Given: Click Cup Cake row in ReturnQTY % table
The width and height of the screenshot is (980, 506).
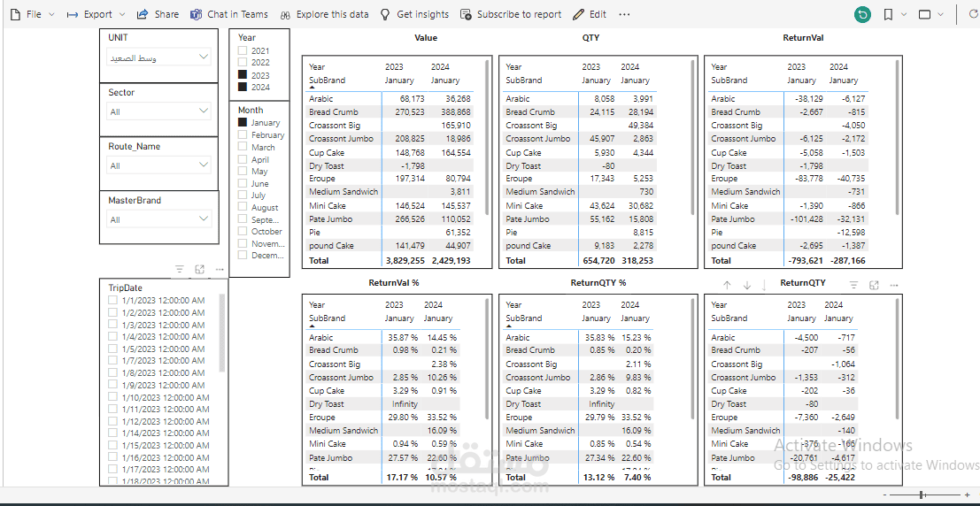Looking at the screenshot, I should coord(578,391).
